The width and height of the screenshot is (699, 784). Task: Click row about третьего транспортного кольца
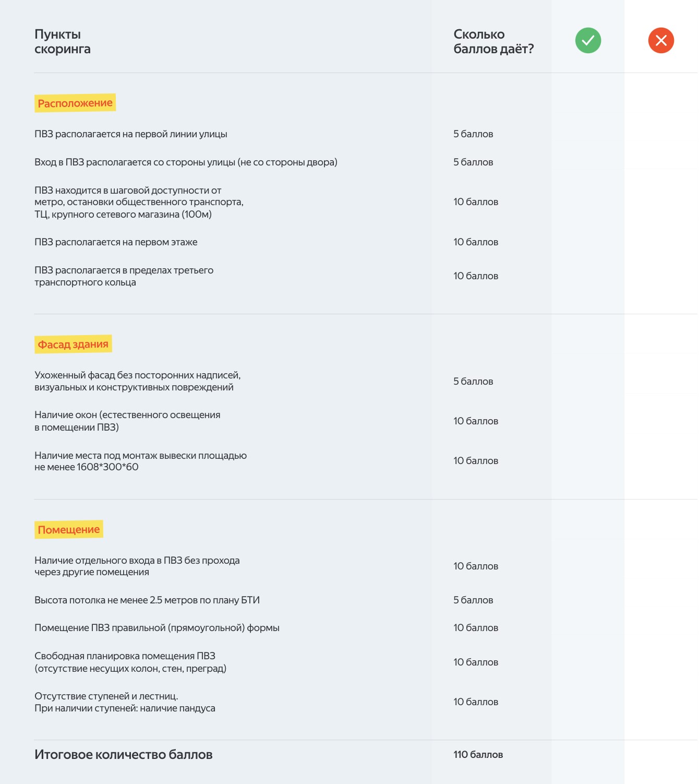tap(124, 276)
